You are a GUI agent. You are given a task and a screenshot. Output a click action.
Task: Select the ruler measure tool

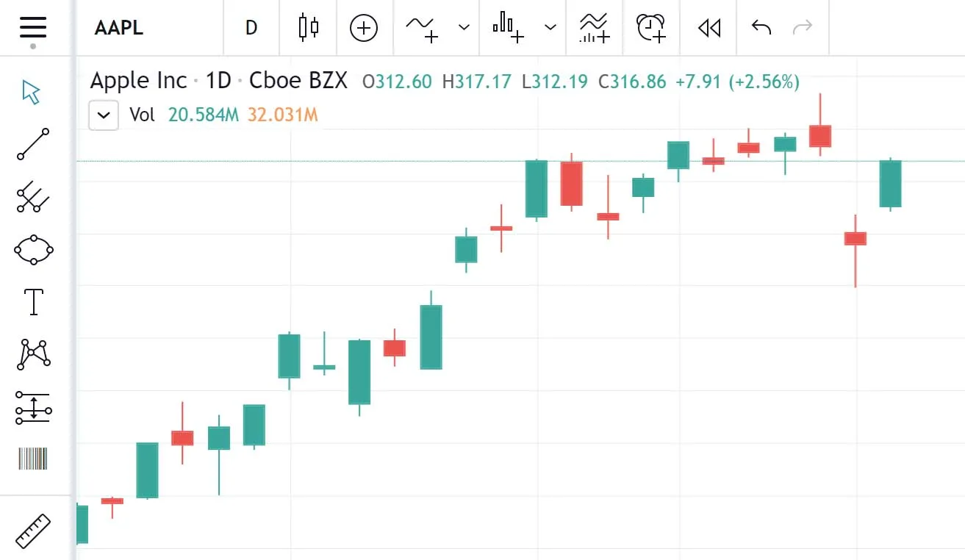pyautogui.click(x=33, y=531)
